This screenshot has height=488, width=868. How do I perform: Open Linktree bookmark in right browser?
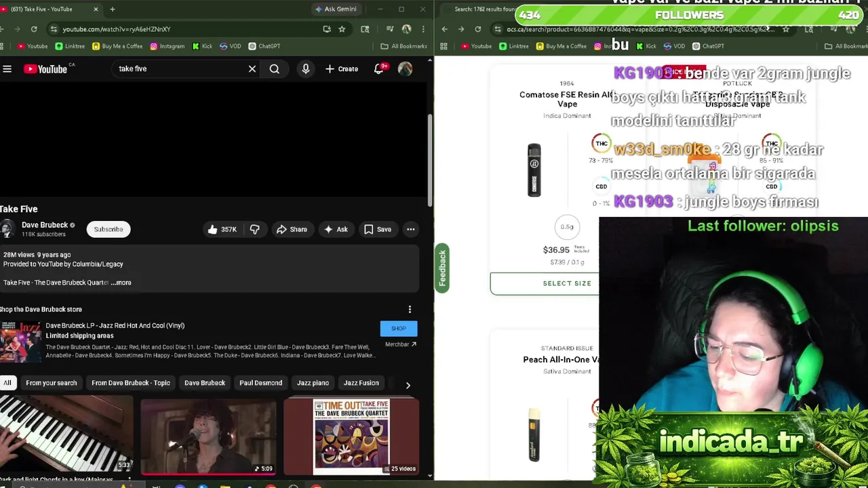click(x=513, y=46)
